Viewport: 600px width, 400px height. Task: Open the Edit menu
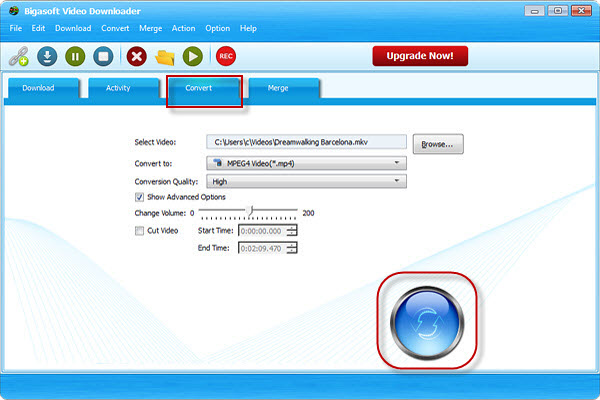[38, 28]
